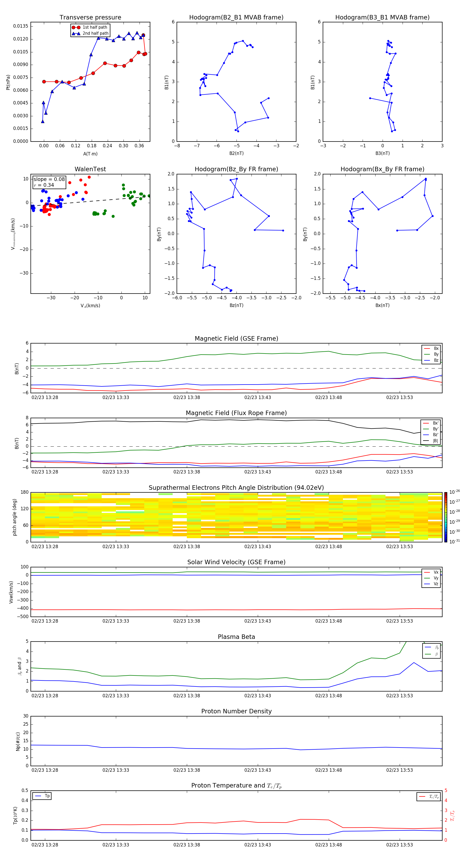The image size is (473, 868).
Task: Select 'Vx' in the solar wind velocity legend
Action: tap(431, 572)
